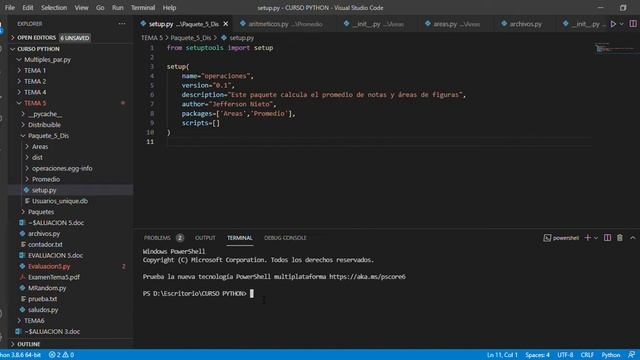Expand the TEMA6 folder
Screen dimensions: 640x360
tap(34, 321)
